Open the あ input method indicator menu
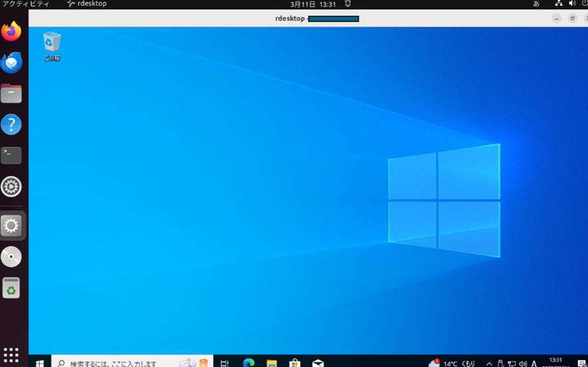 (x=536, y=4)
